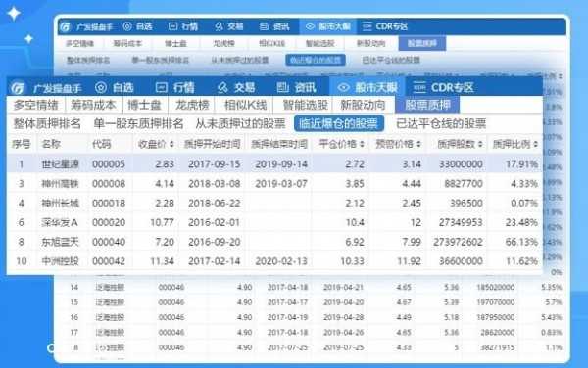
Task: Open 自选 in the background window toolbar
Action: (x=137, y=26)
